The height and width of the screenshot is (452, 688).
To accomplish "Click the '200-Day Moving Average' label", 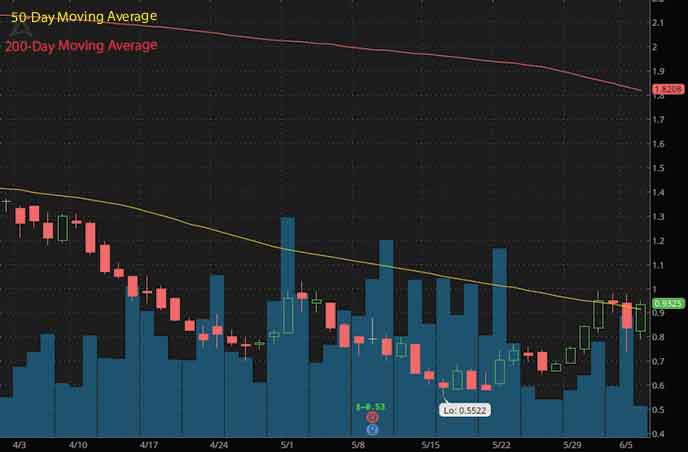I will pyautogui.click(x=81, y=46).
